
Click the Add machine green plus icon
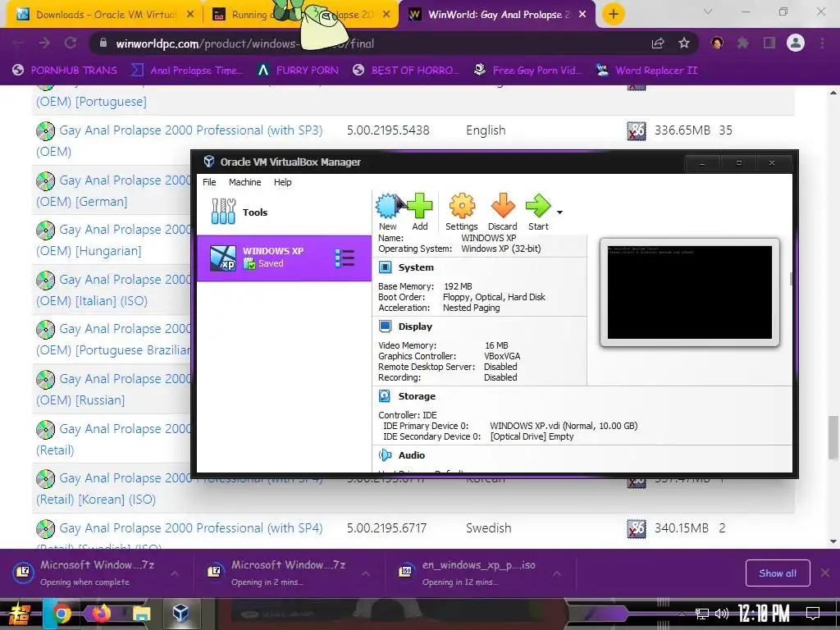(x=419, y=212)
